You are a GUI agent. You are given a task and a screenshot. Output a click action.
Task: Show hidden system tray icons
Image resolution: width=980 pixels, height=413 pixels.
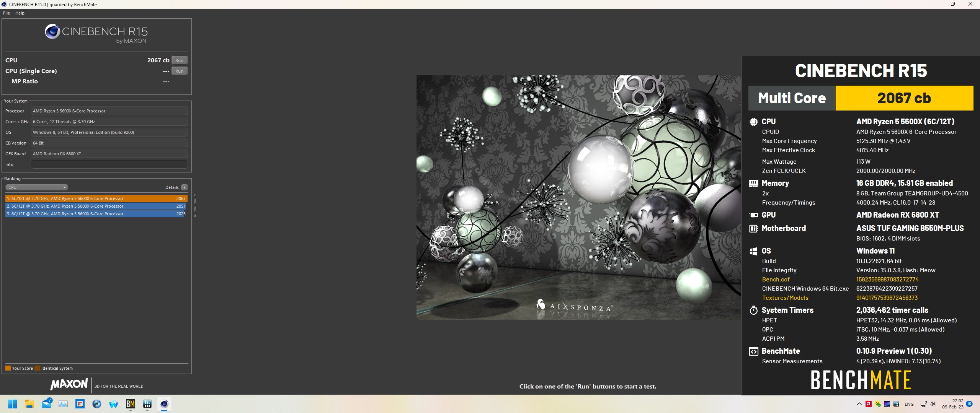859,404
